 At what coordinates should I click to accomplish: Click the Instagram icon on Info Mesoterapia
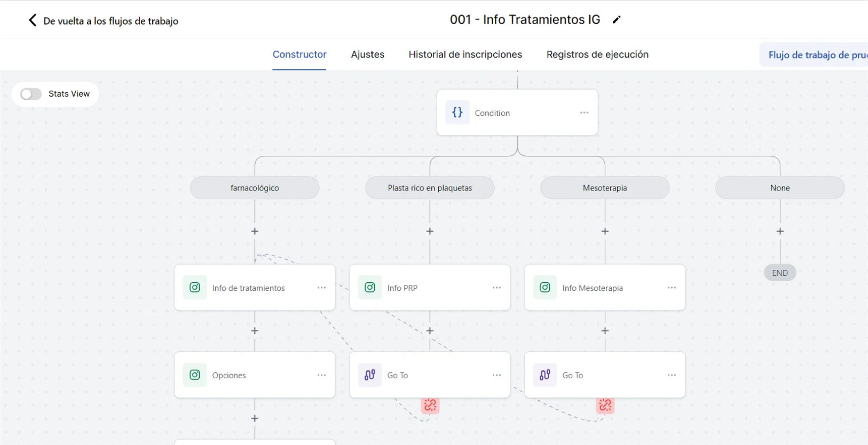[545, 288]
